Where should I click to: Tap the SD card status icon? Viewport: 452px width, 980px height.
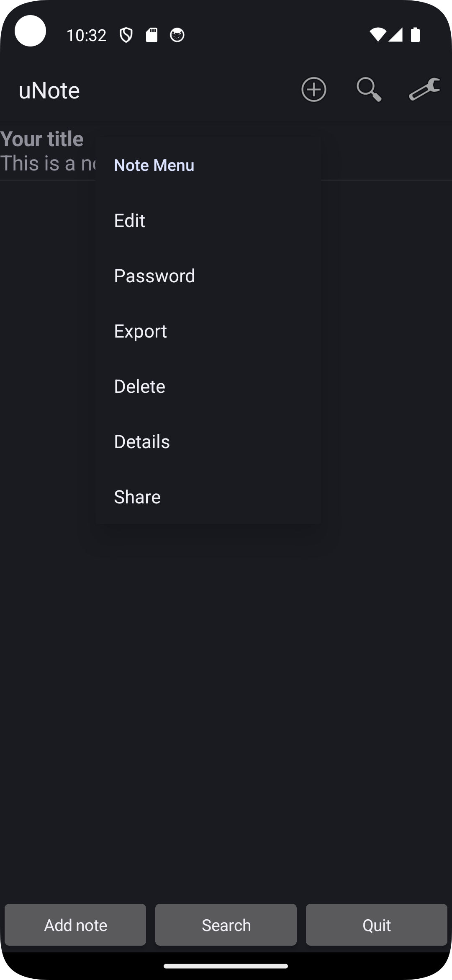pyautogui.click(x=152, y=35)
